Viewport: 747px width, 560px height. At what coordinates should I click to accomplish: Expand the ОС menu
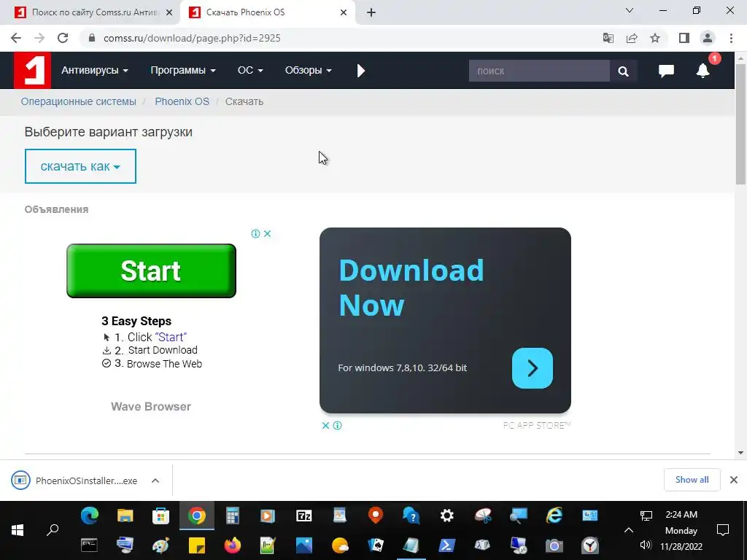point(250,71)
